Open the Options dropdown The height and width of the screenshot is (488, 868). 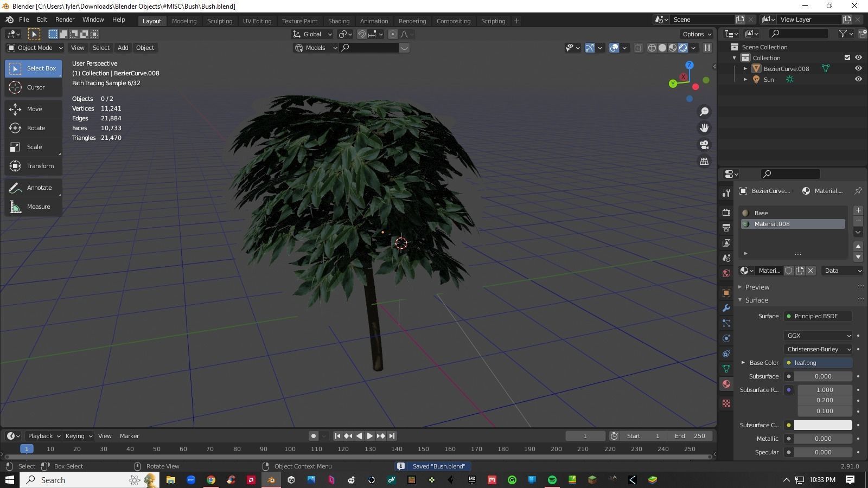[x=697, y=34]
